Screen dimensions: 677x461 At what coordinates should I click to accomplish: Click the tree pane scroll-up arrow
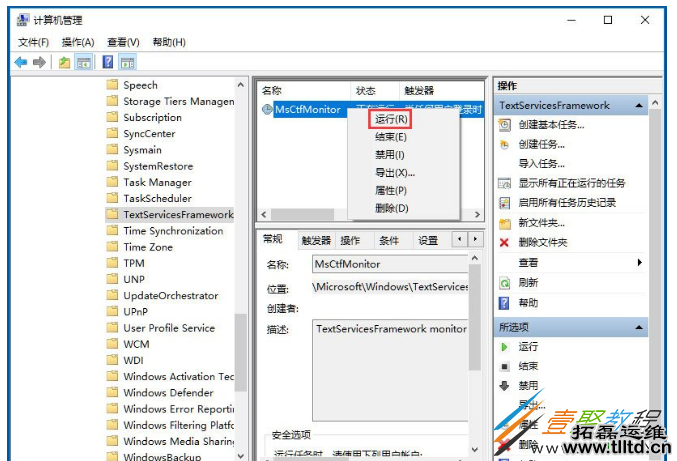241,85
